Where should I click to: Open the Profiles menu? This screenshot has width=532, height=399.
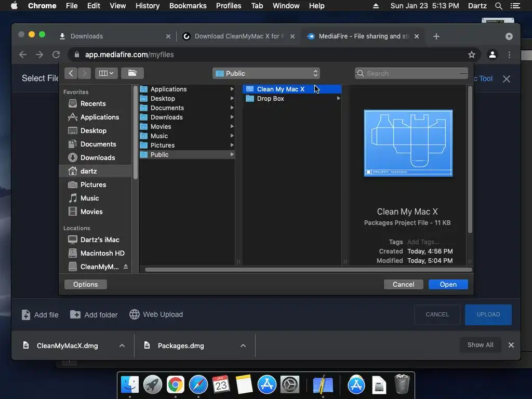(x=229, y=6)
